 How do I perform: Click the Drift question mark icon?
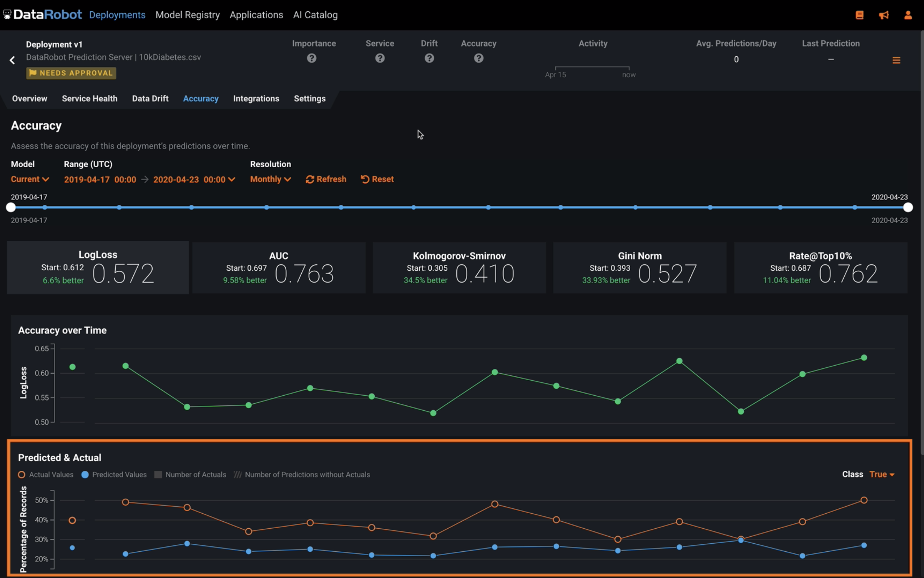tap(429, 58)
